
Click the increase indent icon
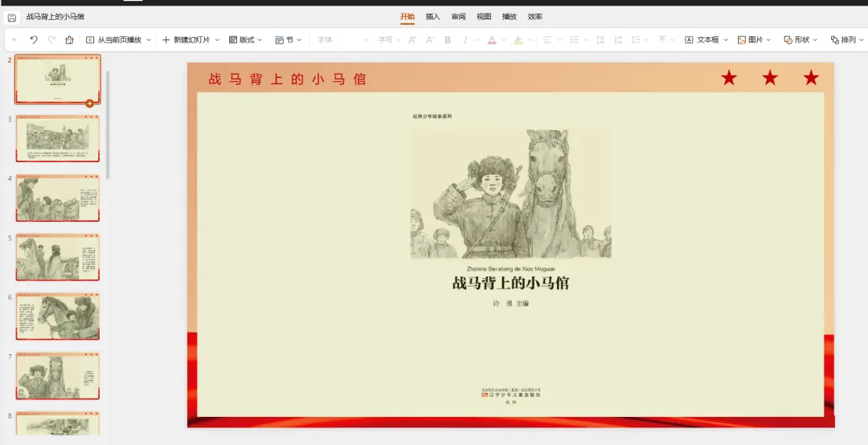(x=618, y=40)
